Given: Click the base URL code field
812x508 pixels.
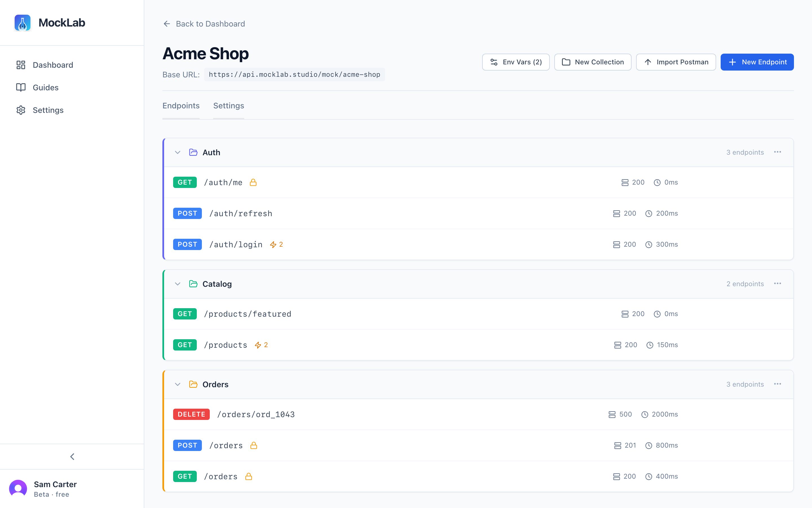Looking at the screenshot, I should (x=294, y=75).
